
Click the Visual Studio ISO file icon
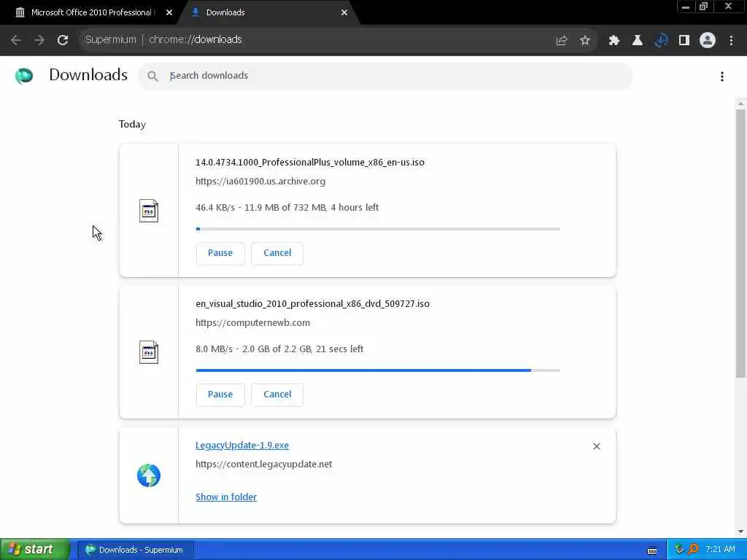click(x=149, y=352)
